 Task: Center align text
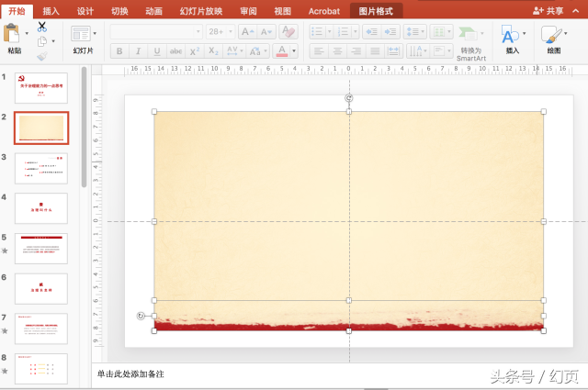337,51
